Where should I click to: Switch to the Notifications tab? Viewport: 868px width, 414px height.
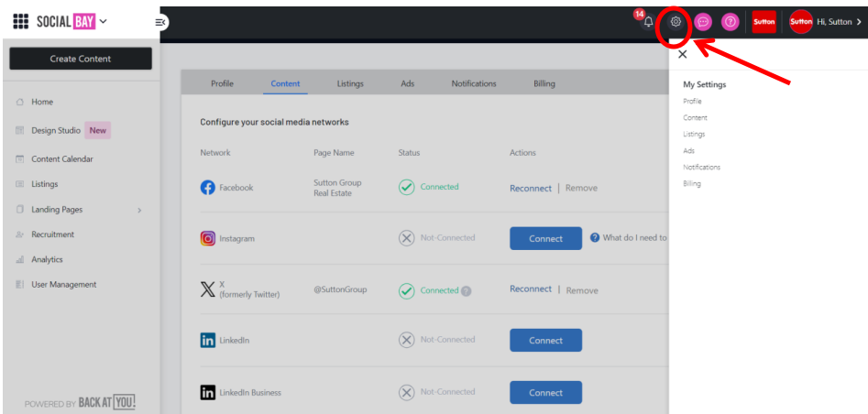click(x=474, y=83)
